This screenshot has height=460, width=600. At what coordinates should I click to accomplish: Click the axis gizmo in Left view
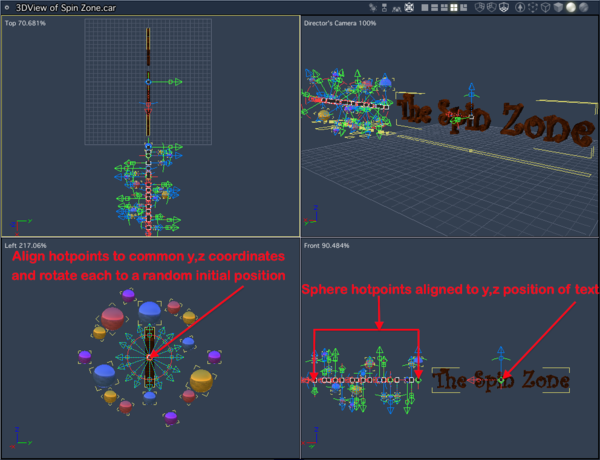20,437
